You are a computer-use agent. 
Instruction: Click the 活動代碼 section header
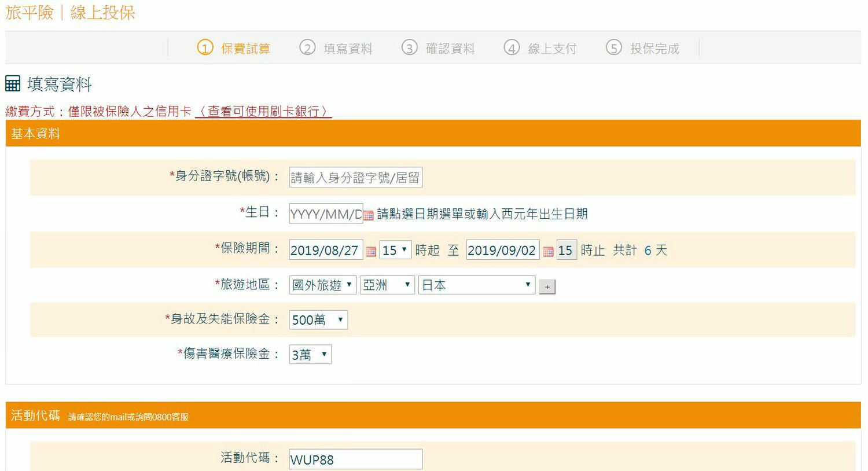433,415
